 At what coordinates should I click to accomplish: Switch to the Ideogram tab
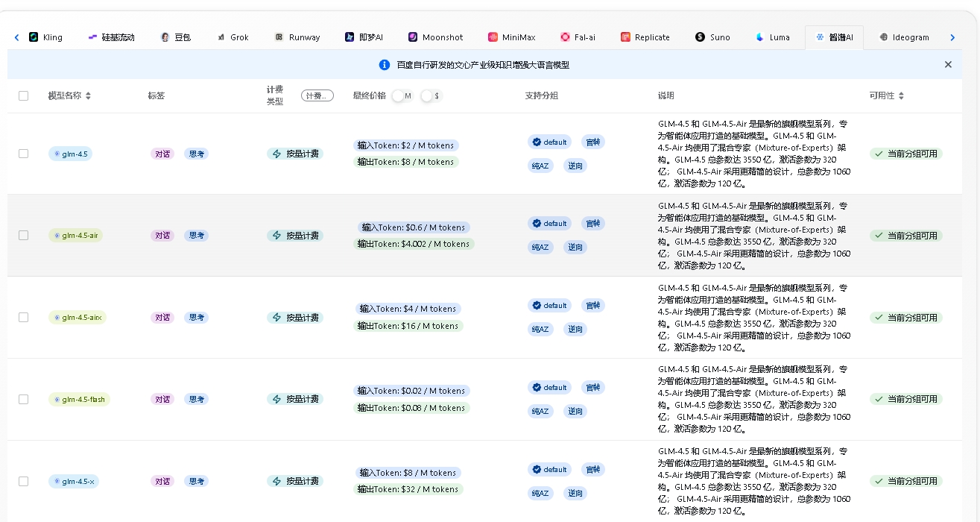[904, 37]
